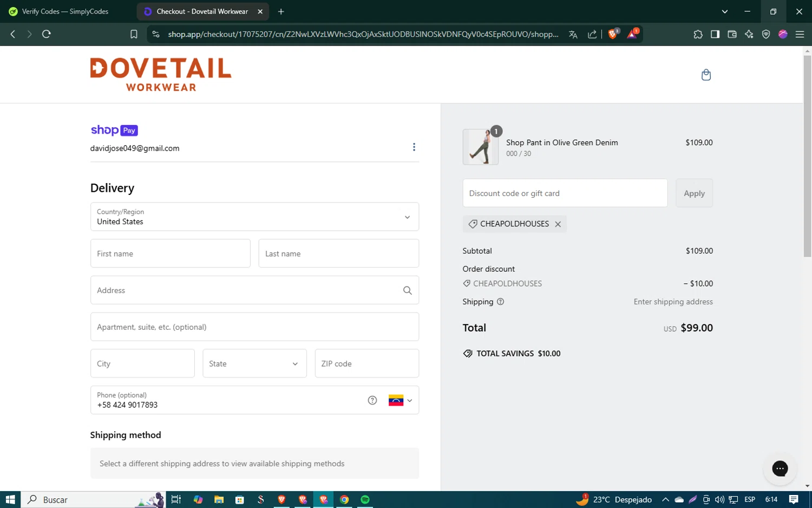
Task: Click the total amount $99.00
Action: 697,328
